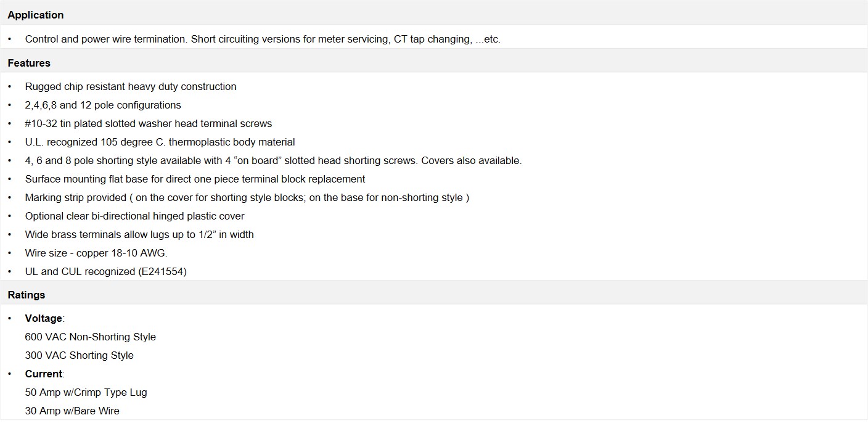This screenshot has width=868, height=423.
Task: Click the '2,4,6,8 and 12 pole configurations' line
Action: point(103,105)
